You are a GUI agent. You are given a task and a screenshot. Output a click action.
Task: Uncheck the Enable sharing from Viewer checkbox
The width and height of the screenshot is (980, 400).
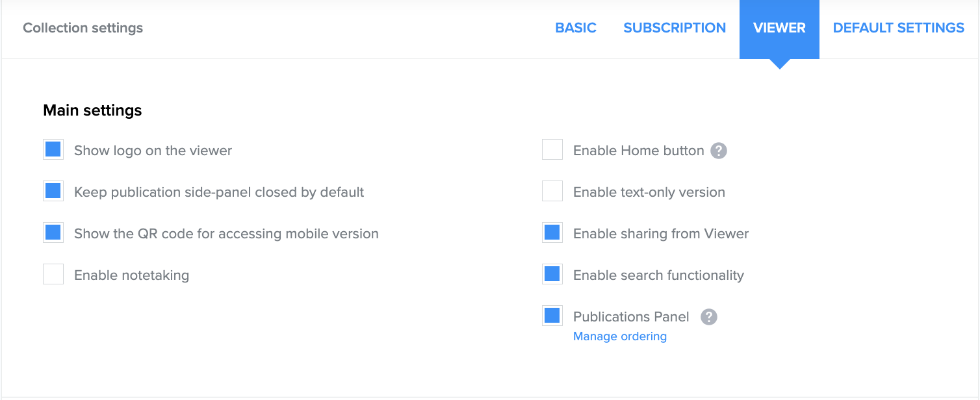[x=552, y=233]
